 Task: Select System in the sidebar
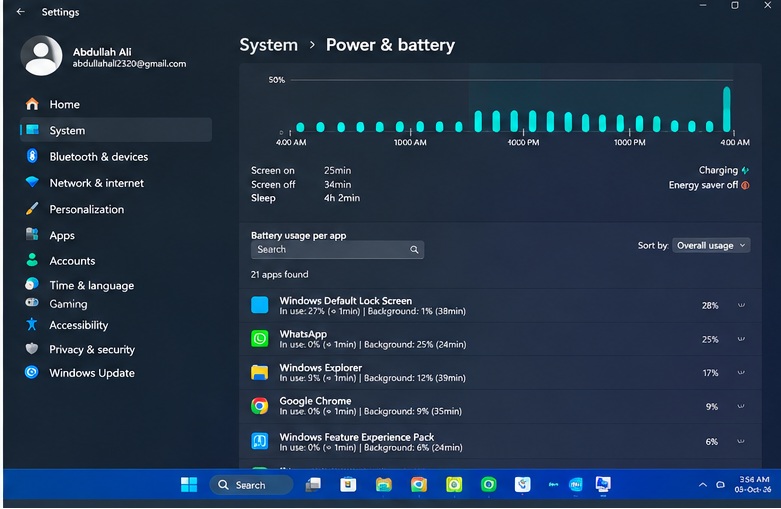116,130
